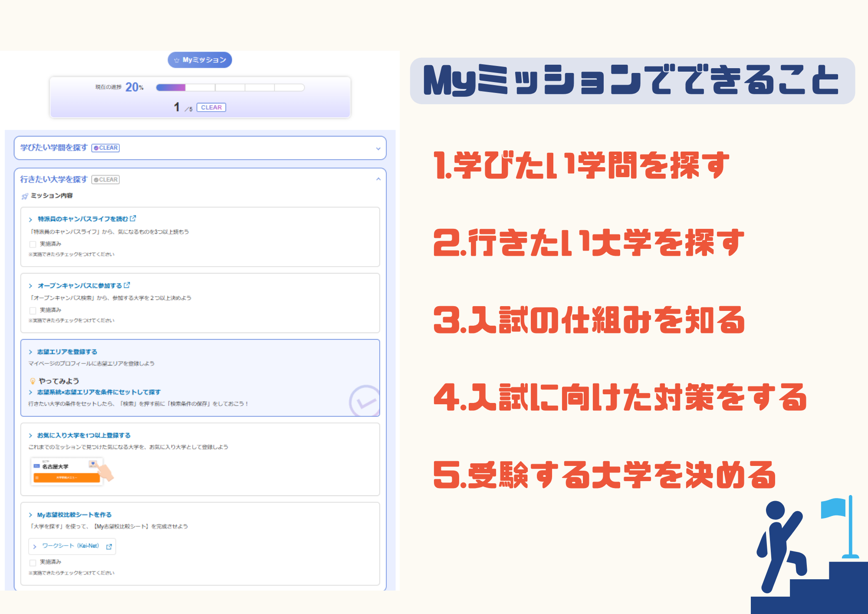
Task: Click the CLEAR badge next to 1/5
Action: click(211, 107)
